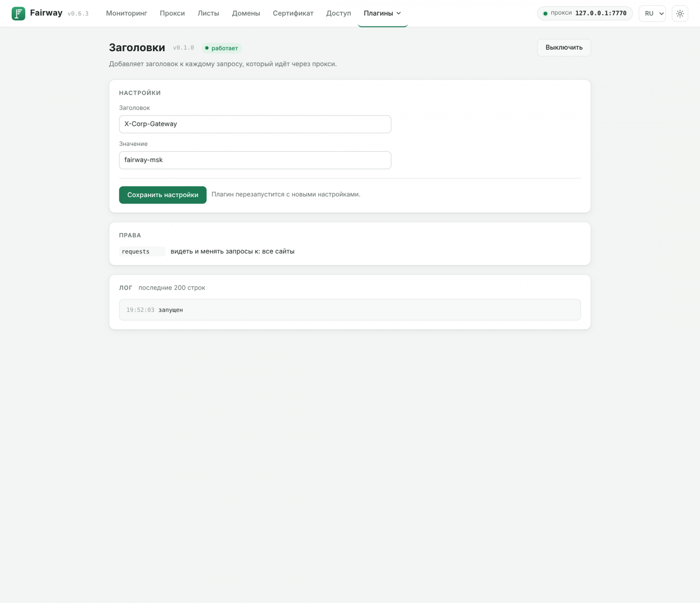Click the v0.6.3 version label
The height and width of the screenshot is (603, 700).
coord(78,14)
